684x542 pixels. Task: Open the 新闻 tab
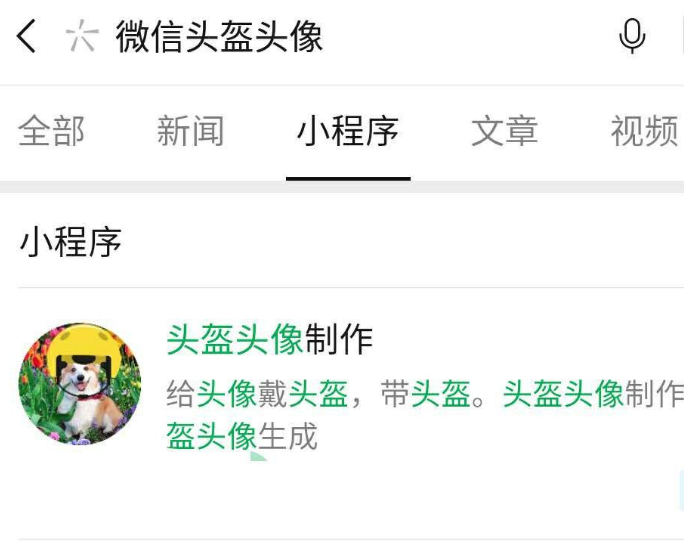coord(191,131)
